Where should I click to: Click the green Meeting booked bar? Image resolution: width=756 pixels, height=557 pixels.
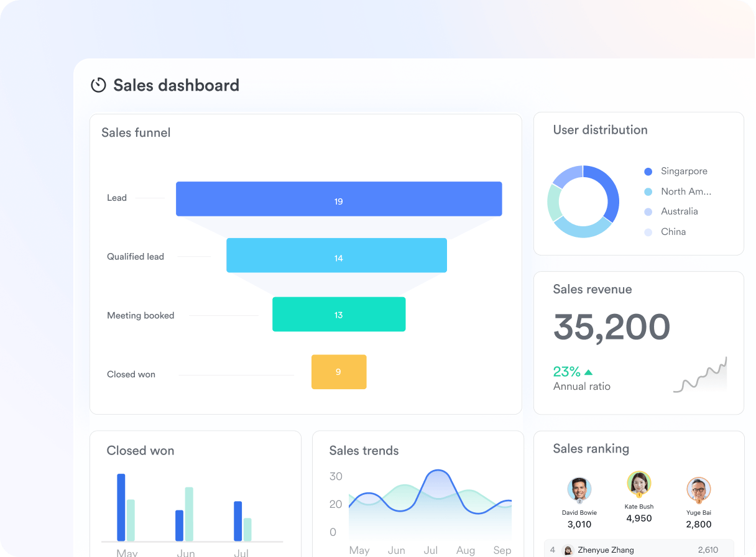(339, 314)
